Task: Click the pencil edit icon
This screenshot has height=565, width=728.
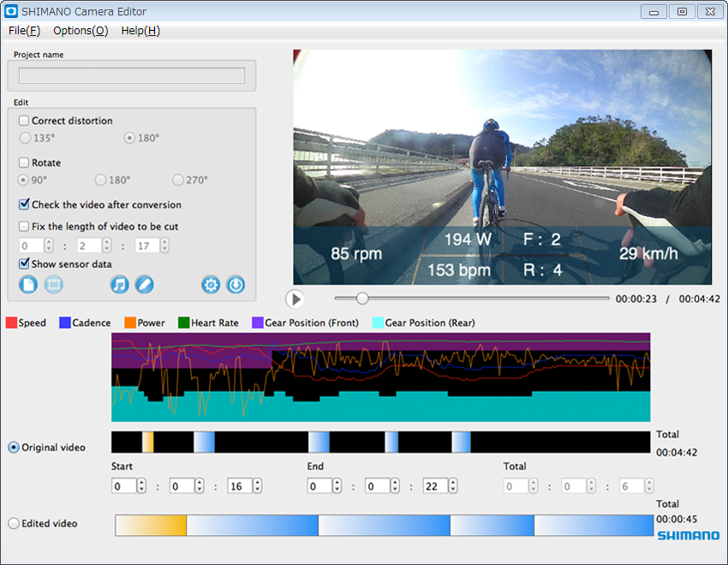Action: tap(145, 284)
